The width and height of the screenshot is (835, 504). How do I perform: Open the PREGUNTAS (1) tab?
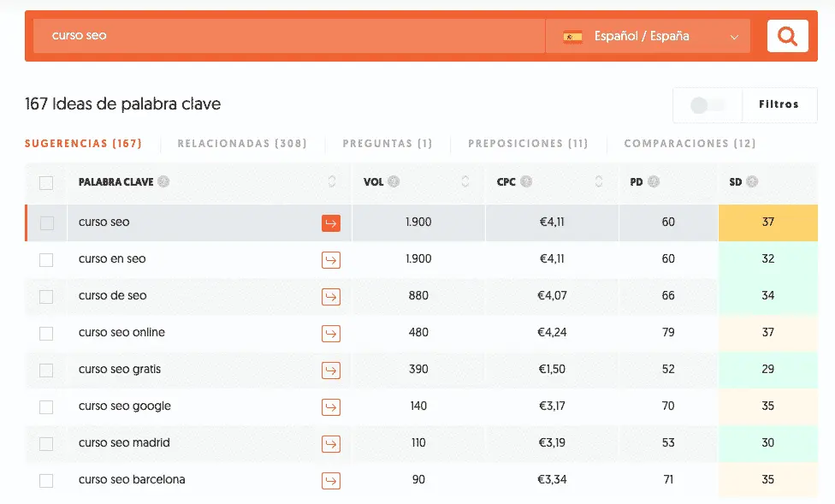click(x=387, y=144)
